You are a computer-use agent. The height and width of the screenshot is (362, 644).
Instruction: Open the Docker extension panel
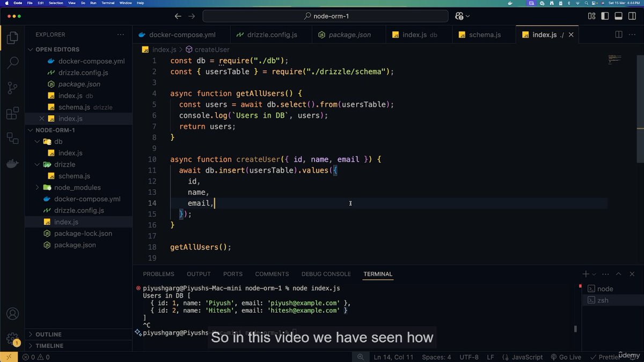click(x=12, y=164)
